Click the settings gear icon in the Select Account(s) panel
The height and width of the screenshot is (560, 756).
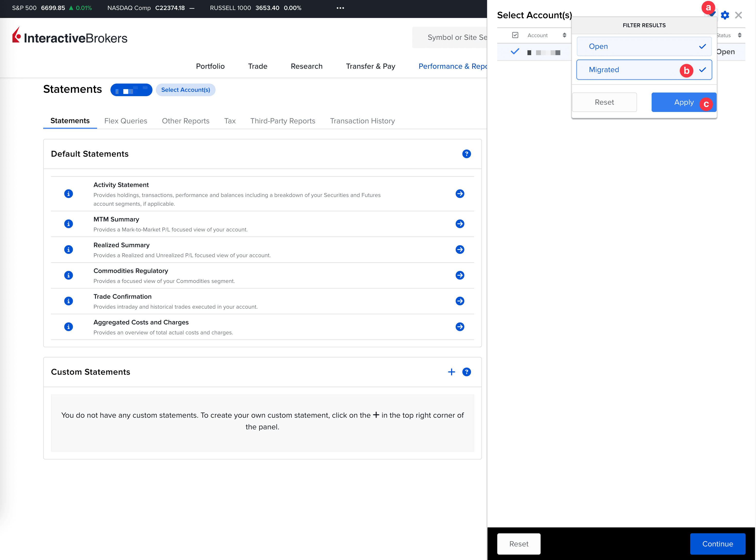point(724,15)
